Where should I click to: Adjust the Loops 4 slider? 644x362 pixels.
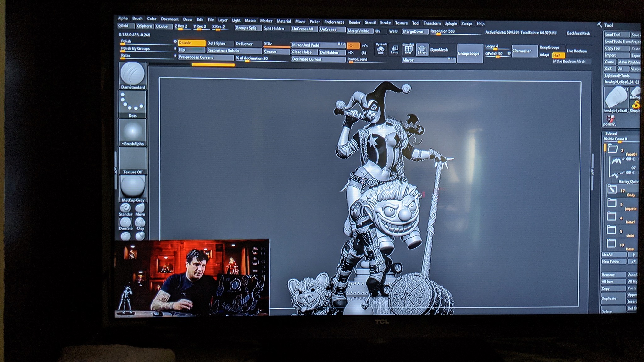click(497, 47)
